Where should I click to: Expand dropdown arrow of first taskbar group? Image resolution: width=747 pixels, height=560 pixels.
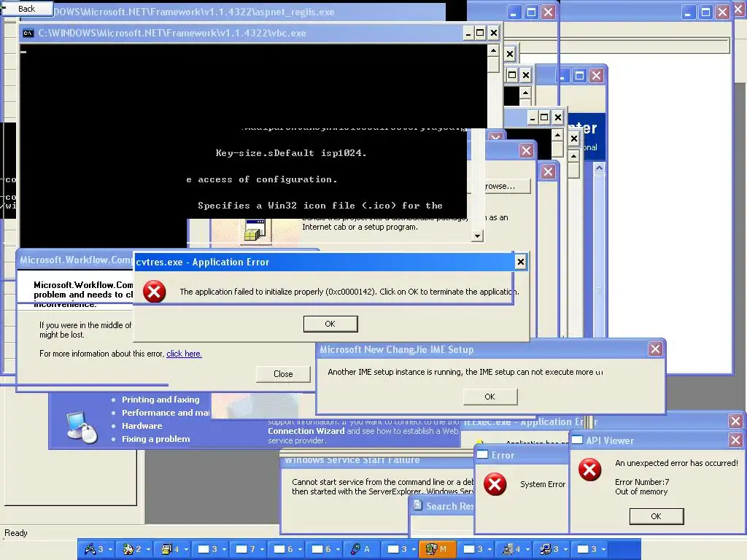coord(111,550)
